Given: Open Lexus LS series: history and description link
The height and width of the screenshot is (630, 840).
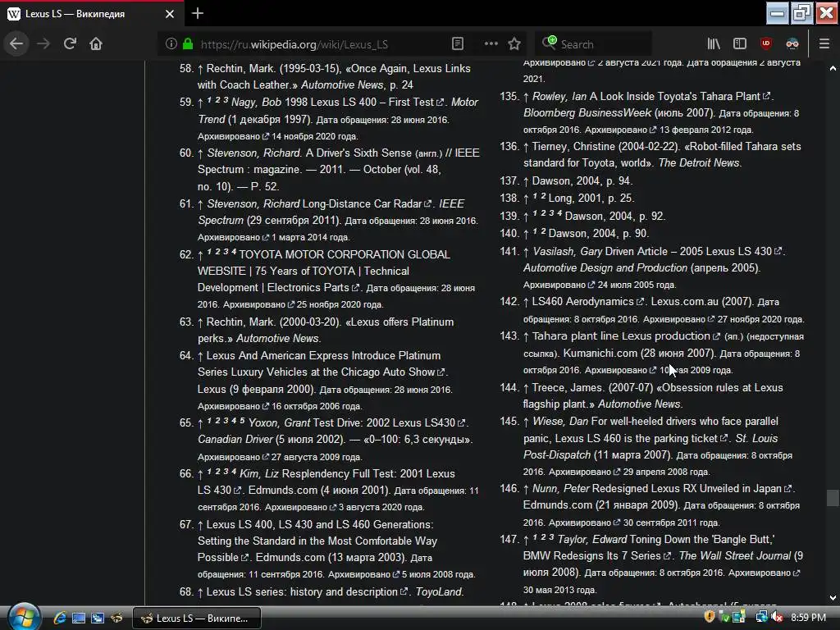Looking at the screenshot, I should pos(307,592).
